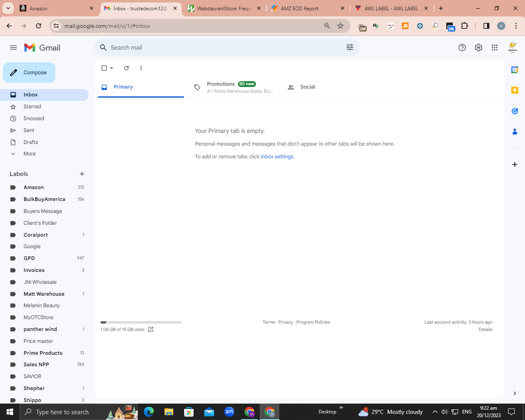Open the Gmail main menu hamburger icon
The height and width of the screenshot is (420, 525).
tap(14, 48)
